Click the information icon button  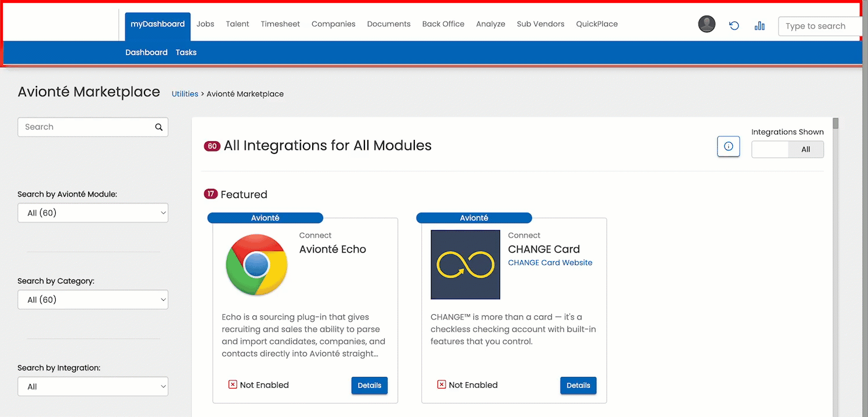click(x=729, y=146)
